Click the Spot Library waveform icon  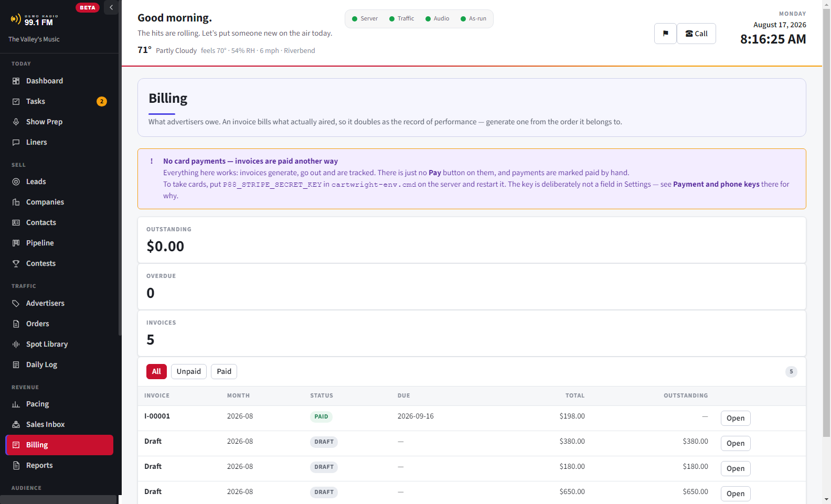coord(16,344)
